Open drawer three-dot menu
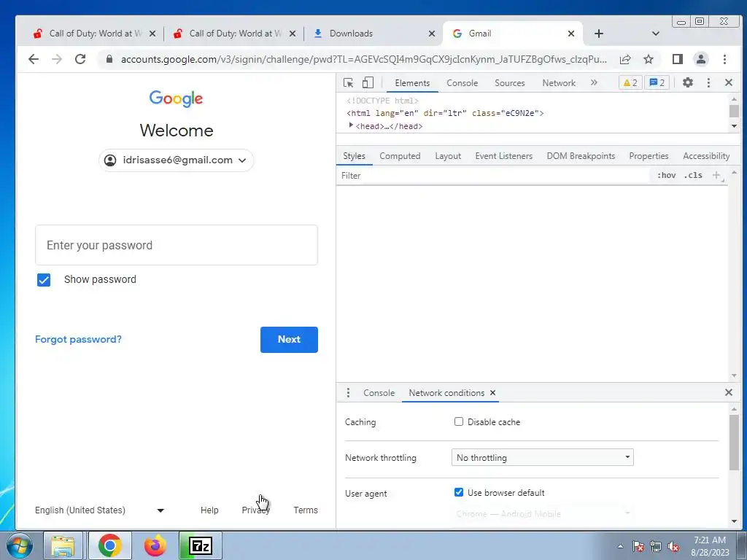747x560 pixels. [348, 393]
